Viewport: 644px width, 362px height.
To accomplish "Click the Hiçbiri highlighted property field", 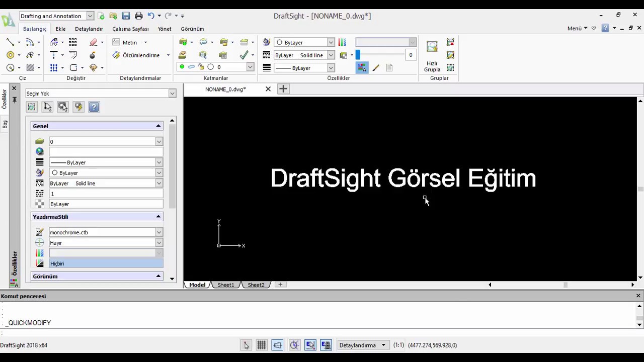I will (106, 263).
